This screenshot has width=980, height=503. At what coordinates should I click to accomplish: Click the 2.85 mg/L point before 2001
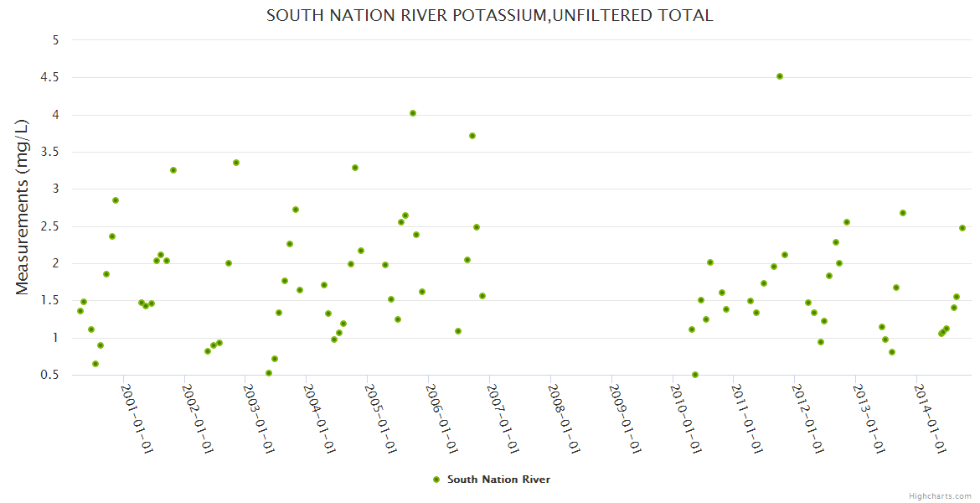pos(116,200)
